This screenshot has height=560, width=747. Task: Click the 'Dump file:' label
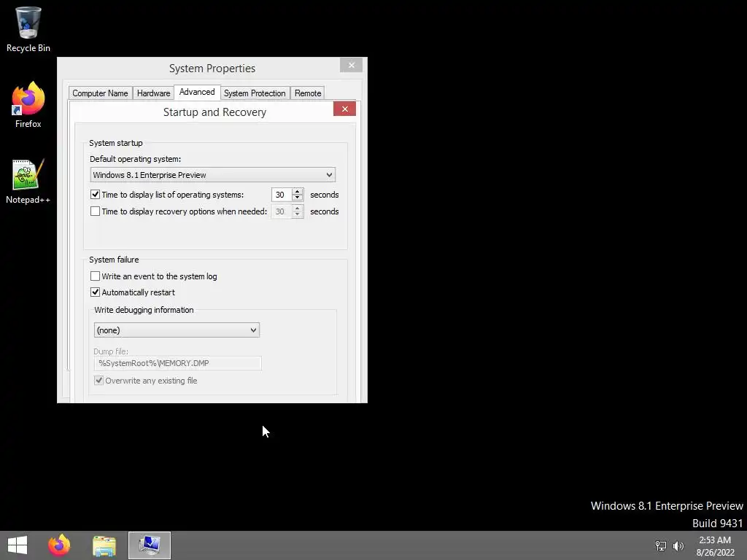pyautogui.click(x=111, y=351)
